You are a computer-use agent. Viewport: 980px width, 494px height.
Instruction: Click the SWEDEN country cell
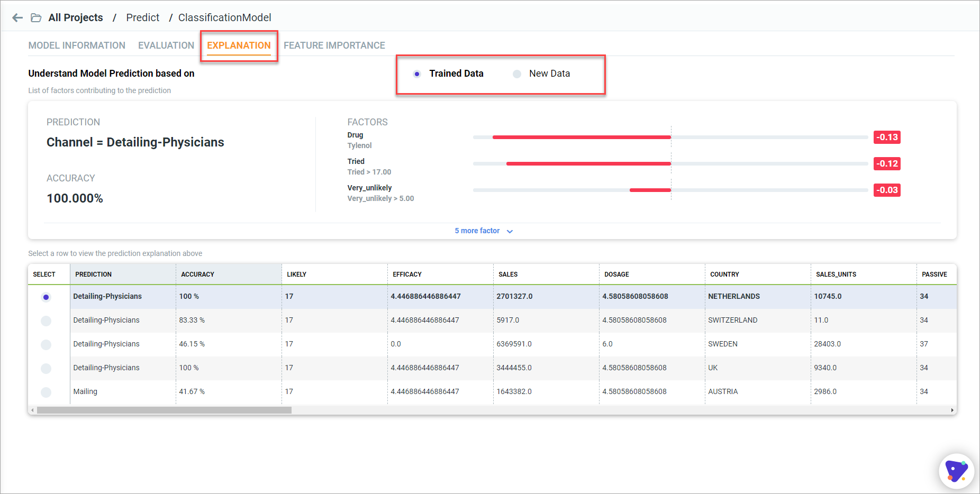point(758,344)
